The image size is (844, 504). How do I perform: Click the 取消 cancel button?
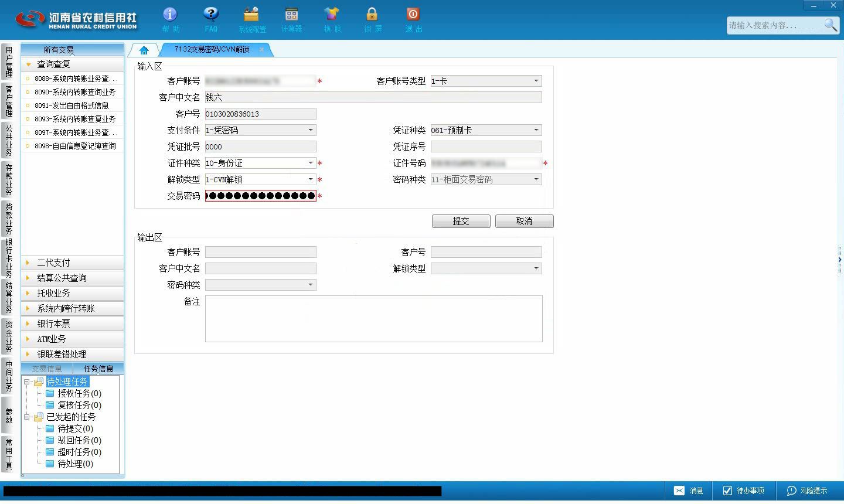[525, 221]
